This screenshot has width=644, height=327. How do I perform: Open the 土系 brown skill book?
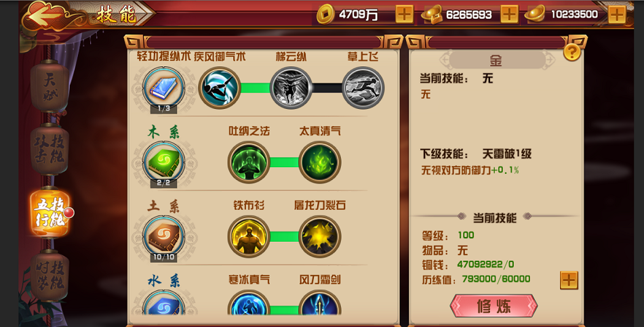tap(163, 237)
